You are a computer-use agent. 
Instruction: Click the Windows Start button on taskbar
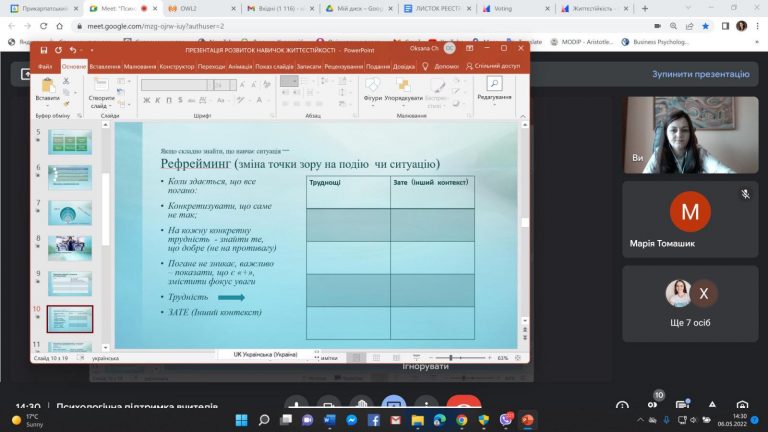tap(241, 420)
